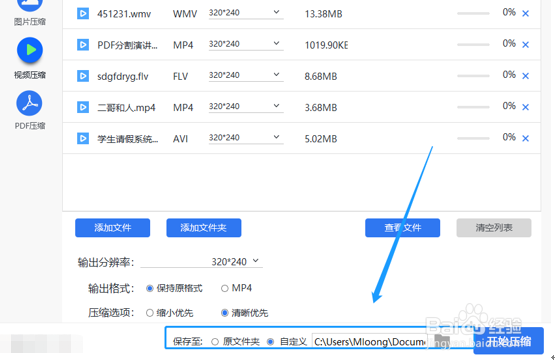Click the play icon beside 二哥和人.mp4
Viewport: 555px width, 363px height.
click(83, 107)
